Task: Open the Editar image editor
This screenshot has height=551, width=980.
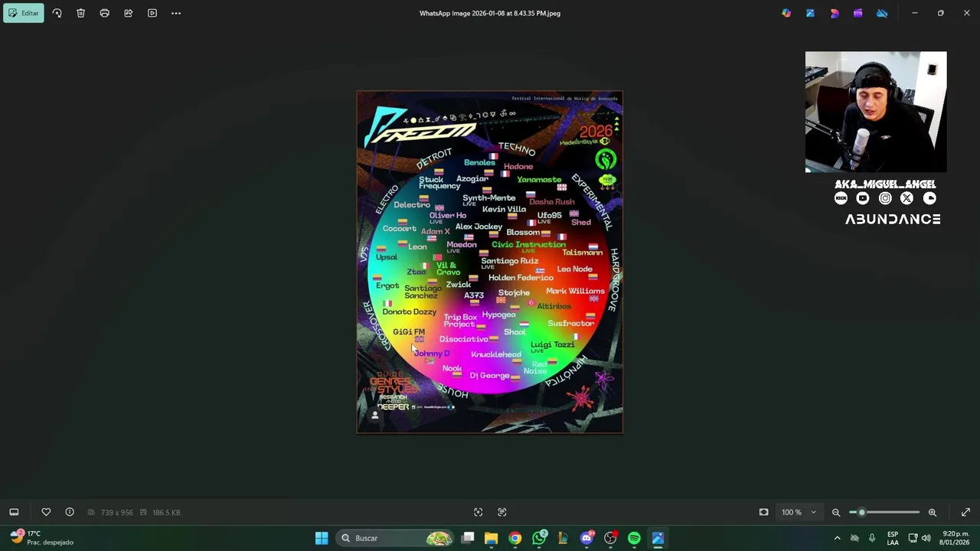Action: (24, 13)
